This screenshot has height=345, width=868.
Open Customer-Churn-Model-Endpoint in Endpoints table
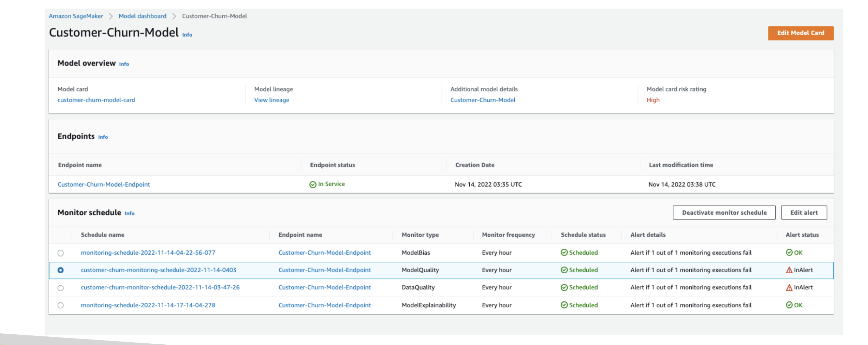click(x=104, y=185)
